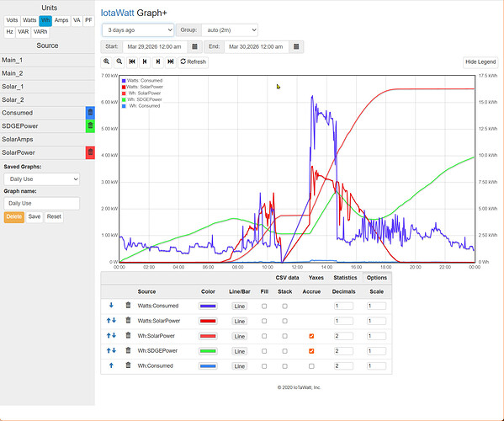Move Watts:Consumed row down
Viewport: 504px width, 421px height.
tap(111, 305)
